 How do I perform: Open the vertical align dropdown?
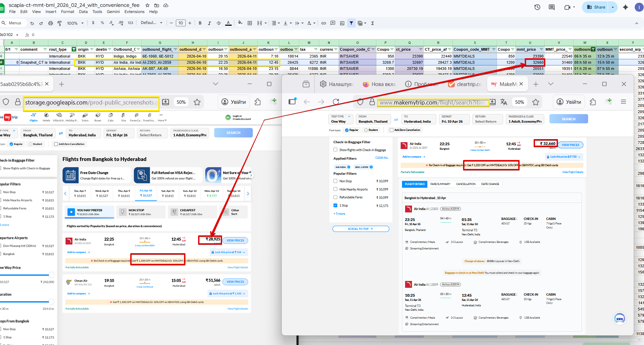(x=287, y=23)
